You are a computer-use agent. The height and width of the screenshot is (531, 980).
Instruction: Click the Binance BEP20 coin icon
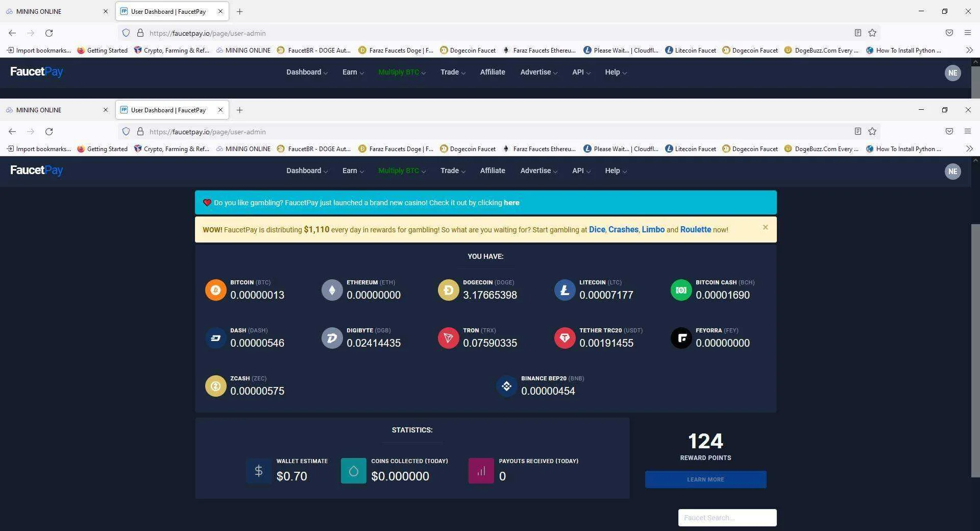[x=506, y=386]
